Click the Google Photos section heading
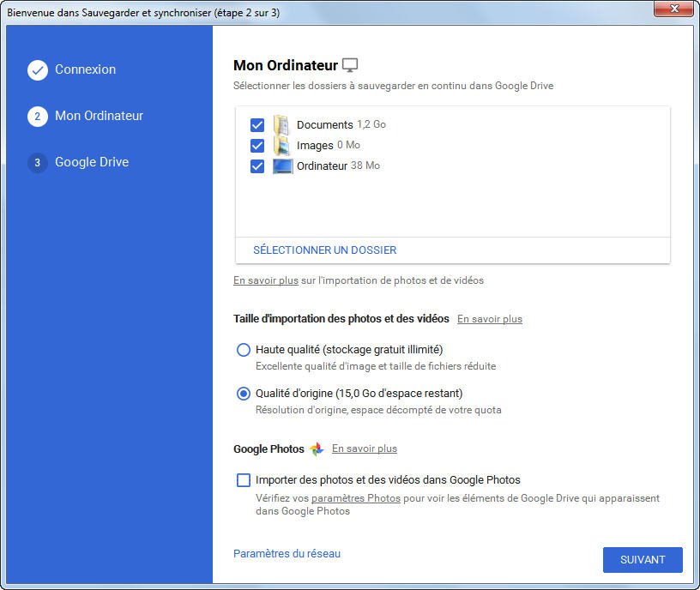Image resolution: width=700 pixels, height=590 pixels. tap(269, 449)
